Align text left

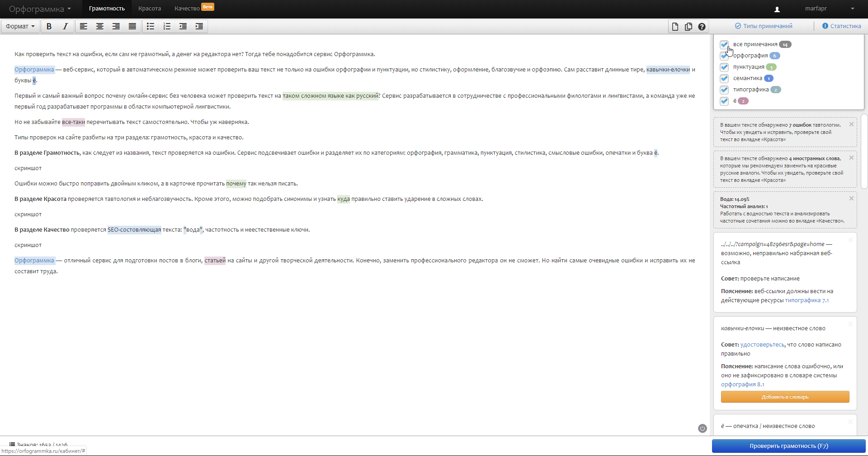(x=84, y=26)
